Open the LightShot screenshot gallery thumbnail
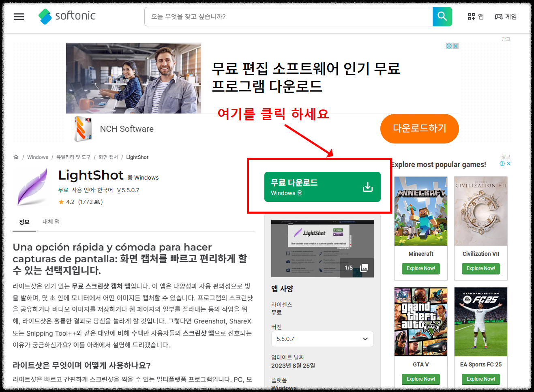 [x=322, y=248]
